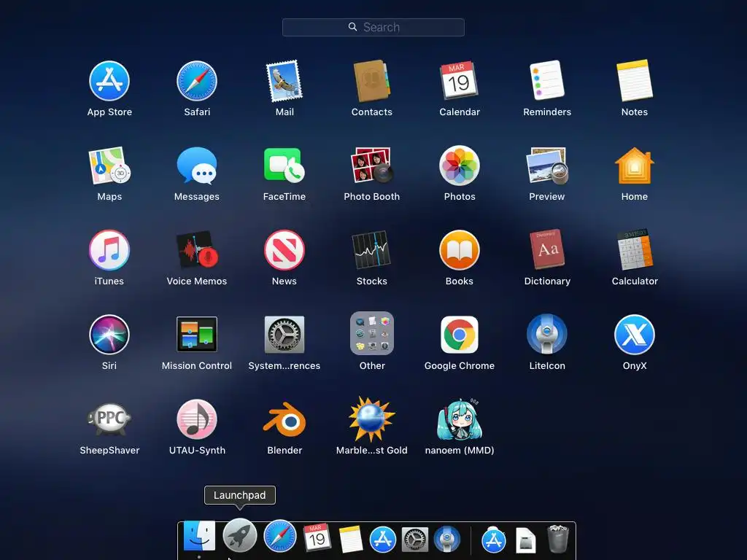Image resolution: width=747 pixels, height=560 pixels.
Task: Launch Google Chrome
Action: 460,335
